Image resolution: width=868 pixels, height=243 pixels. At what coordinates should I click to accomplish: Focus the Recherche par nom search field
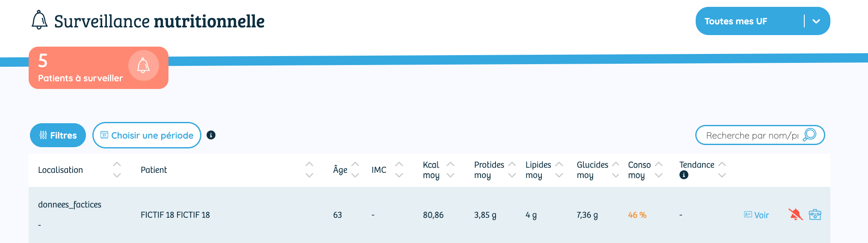click(x=752, y=135)
